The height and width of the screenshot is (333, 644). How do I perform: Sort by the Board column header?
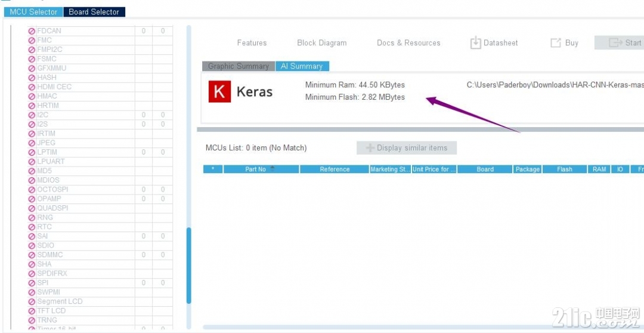pyautogui.click(x=485, y=169)
